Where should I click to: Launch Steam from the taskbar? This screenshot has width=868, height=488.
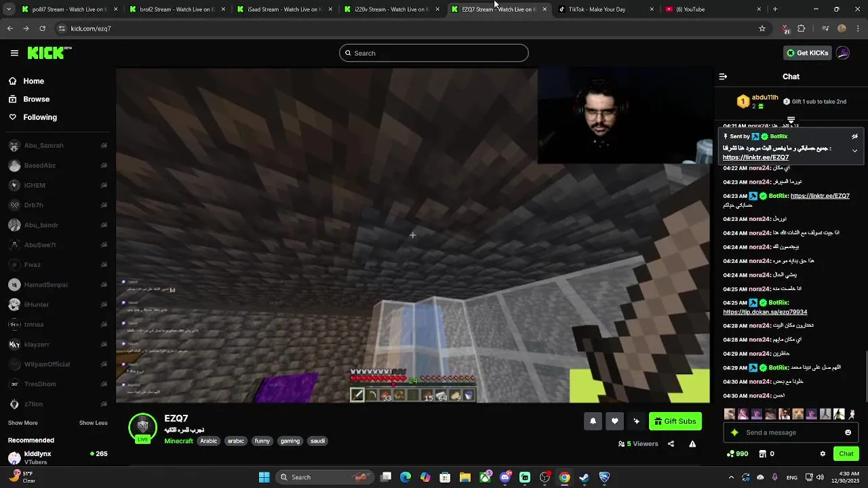pyautogui.click(x=584, y=477)
